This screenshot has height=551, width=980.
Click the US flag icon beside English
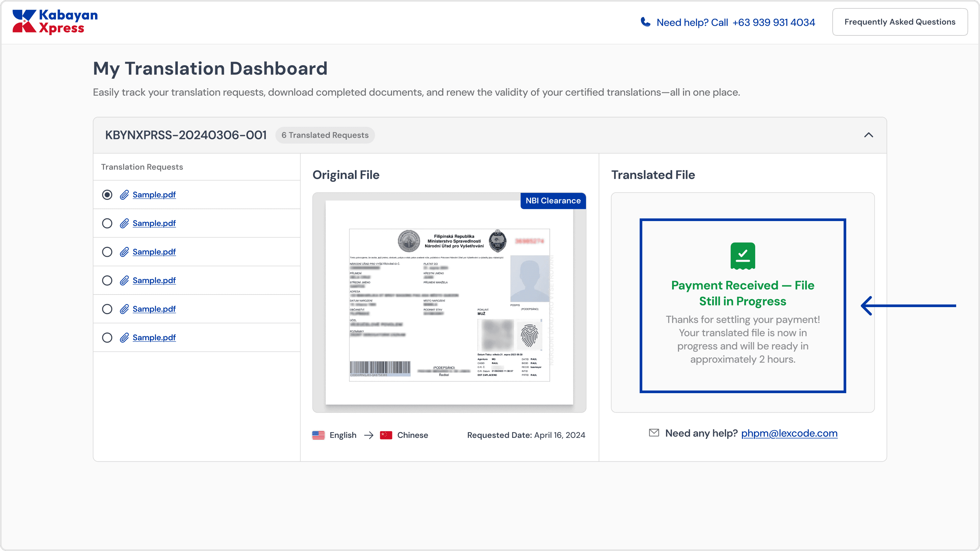[318, 435]
